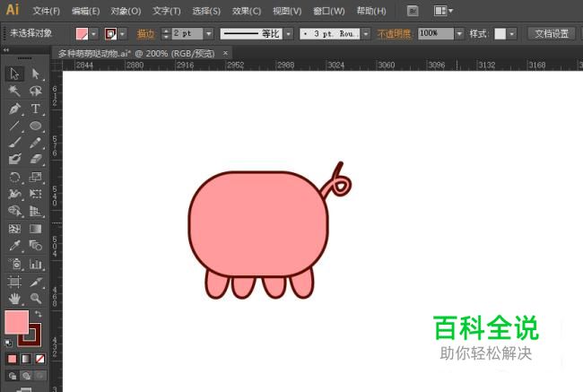Open variable width profile 等比 dropdown

289,34
